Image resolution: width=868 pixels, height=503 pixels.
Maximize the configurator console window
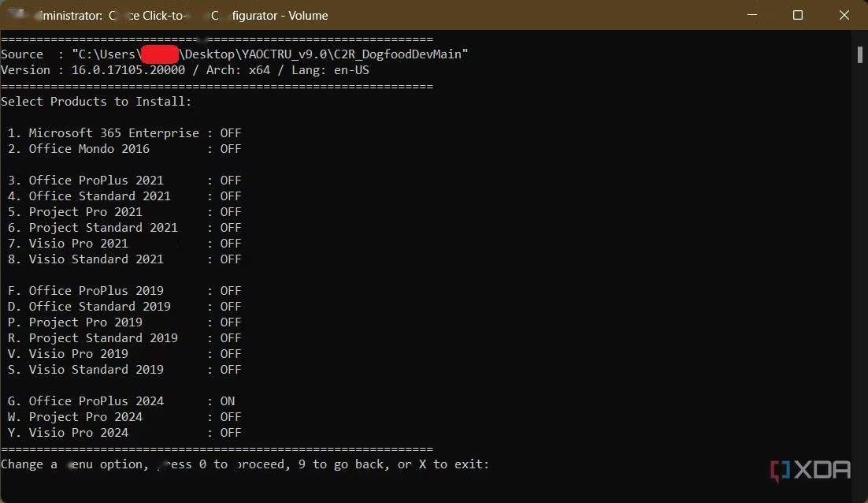(x=797, y=15)
